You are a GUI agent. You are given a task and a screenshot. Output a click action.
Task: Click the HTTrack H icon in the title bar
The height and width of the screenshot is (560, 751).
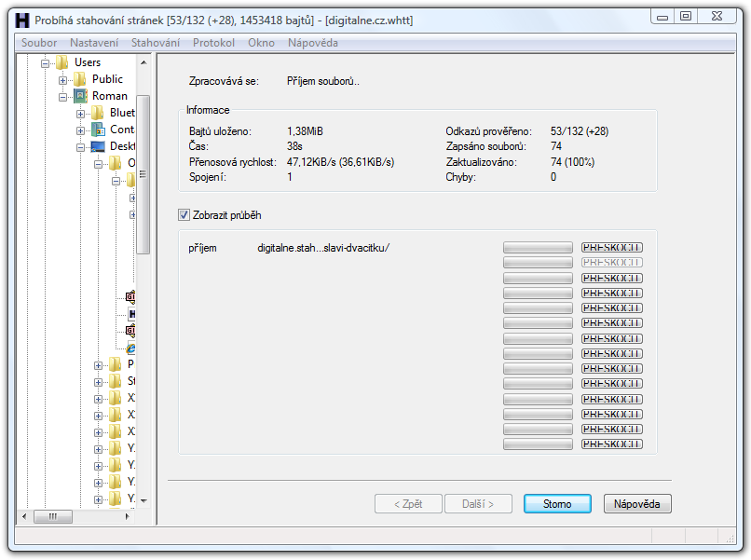22,20
